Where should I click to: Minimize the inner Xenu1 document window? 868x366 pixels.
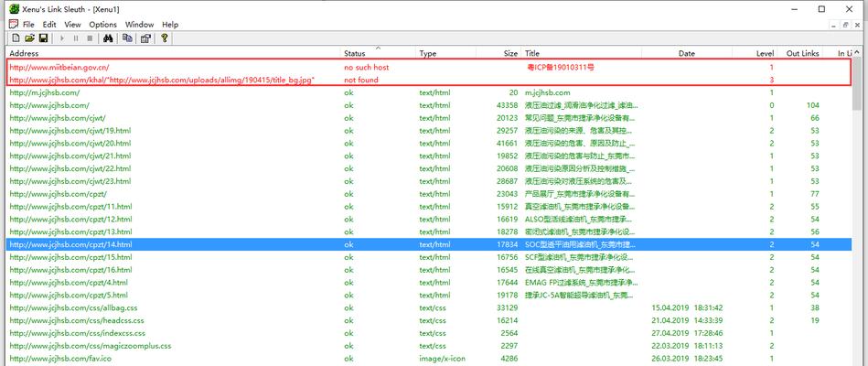tap(834, 25)
